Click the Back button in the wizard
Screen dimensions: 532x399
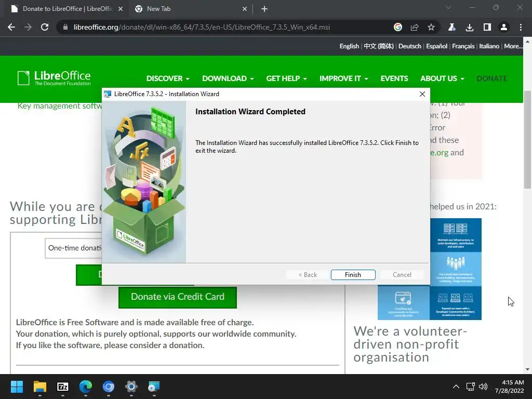(x=308, y=275)
